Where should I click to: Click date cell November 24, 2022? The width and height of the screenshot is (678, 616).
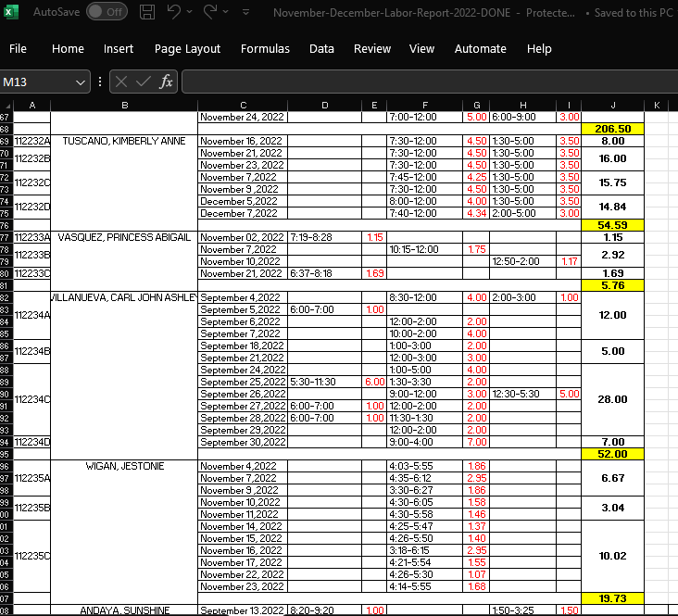[x=243, y=117]
